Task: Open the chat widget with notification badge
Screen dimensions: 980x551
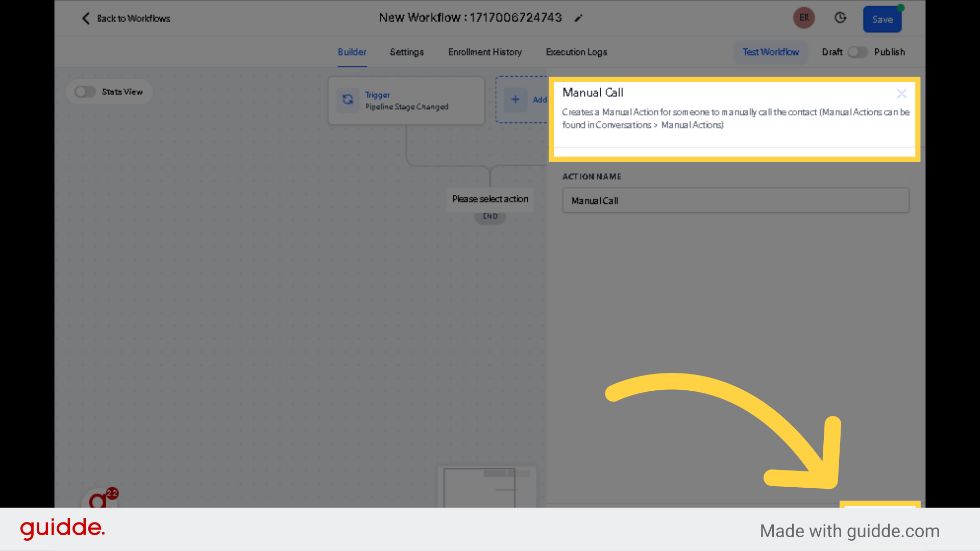Action: [x=100, y=498]
